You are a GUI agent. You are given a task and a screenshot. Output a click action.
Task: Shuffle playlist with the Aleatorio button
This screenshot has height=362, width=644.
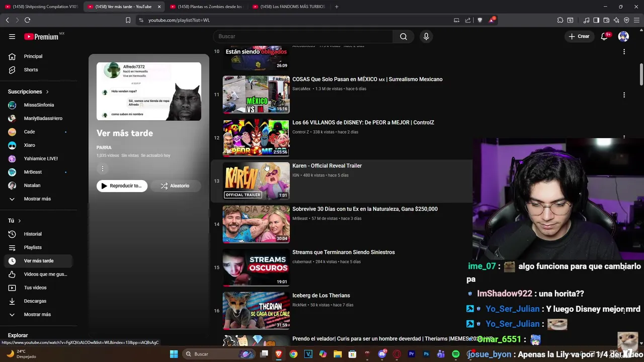175,186
